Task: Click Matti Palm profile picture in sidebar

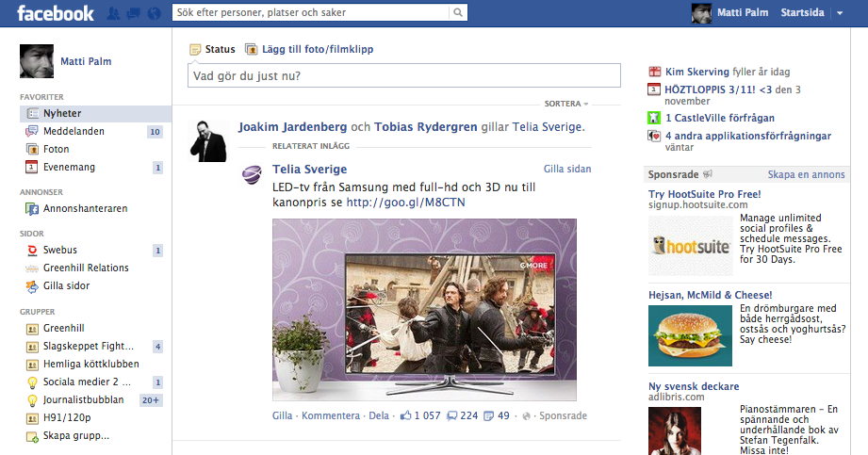Action: 37,61
